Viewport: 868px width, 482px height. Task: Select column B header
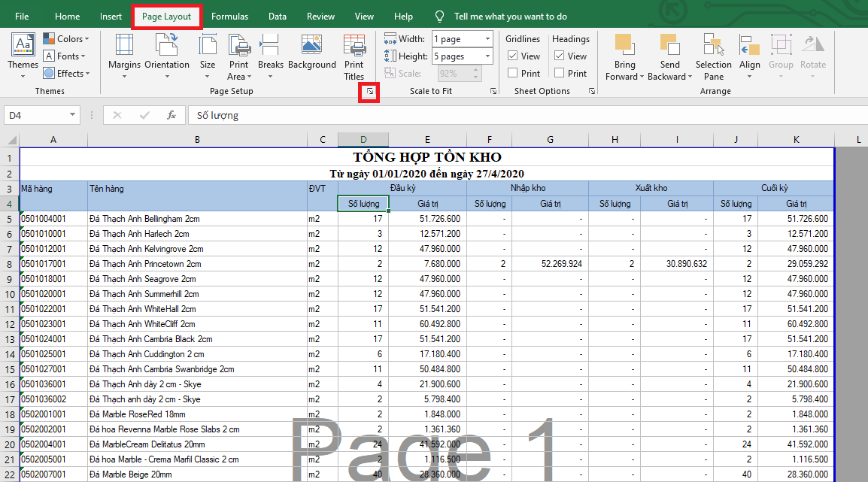pos(197,140)
